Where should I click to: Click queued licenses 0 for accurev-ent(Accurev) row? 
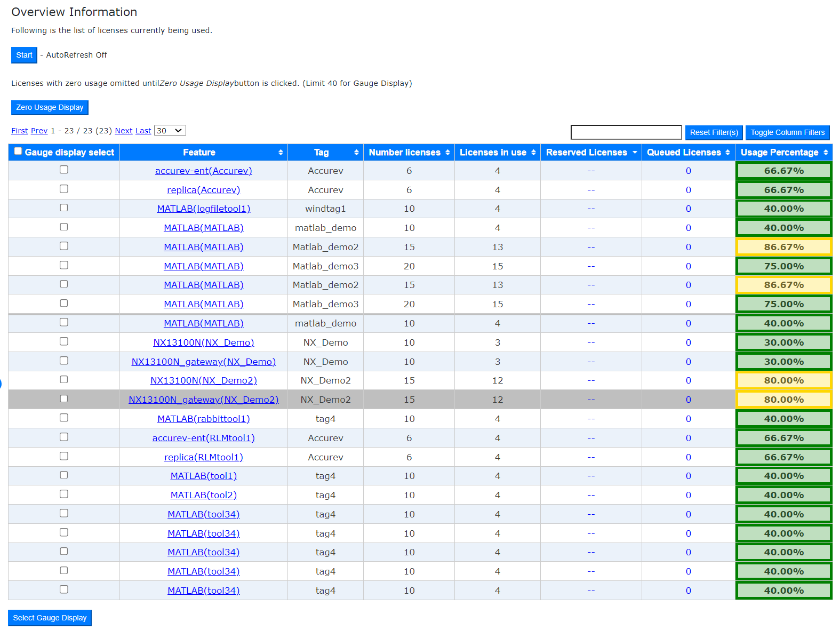(x=689, y=171)
